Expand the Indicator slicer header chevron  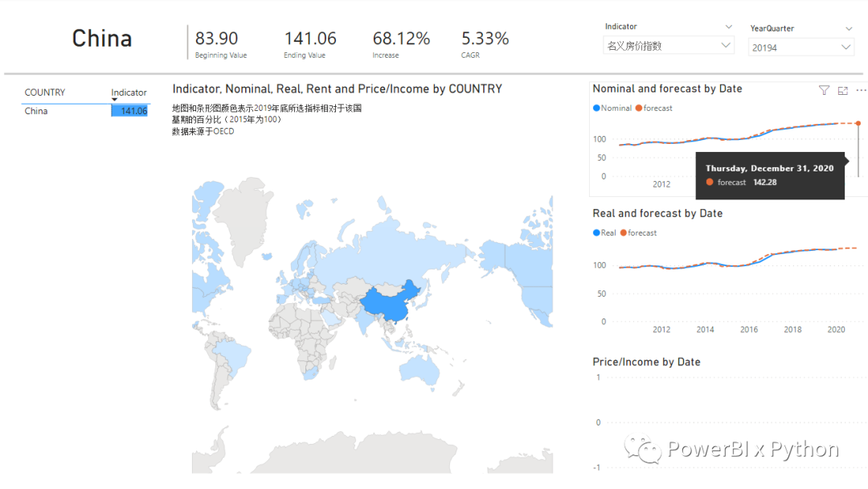[729, 27]
